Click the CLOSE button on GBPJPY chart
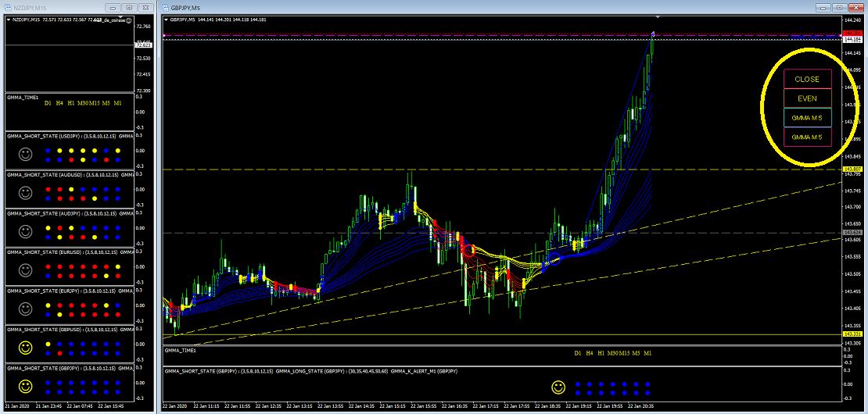 807,79
